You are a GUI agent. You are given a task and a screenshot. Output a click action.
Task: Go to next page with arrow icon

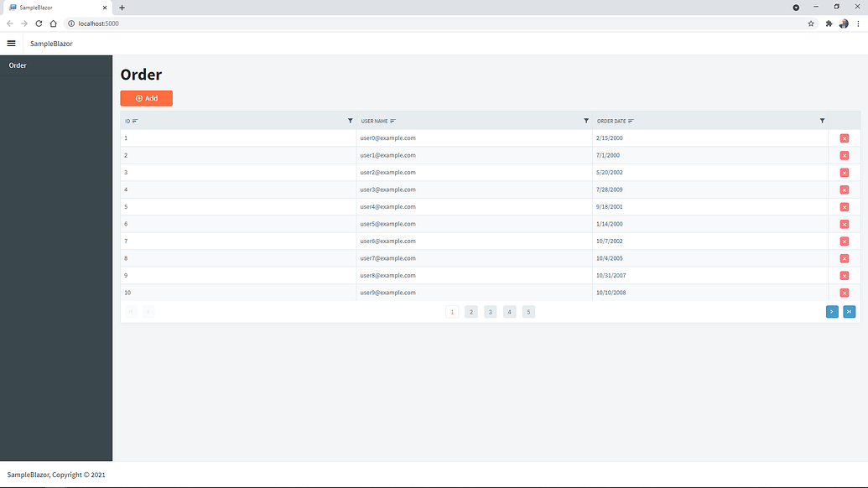[x=831, y=311]
